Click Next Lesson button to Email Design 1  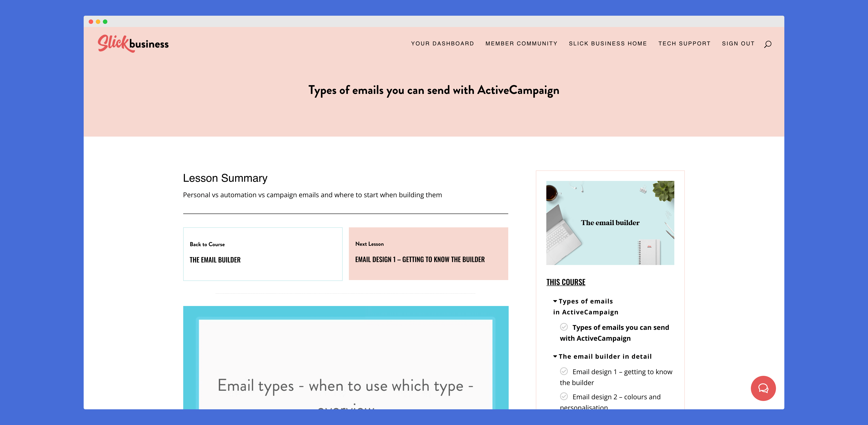(429, 253)
